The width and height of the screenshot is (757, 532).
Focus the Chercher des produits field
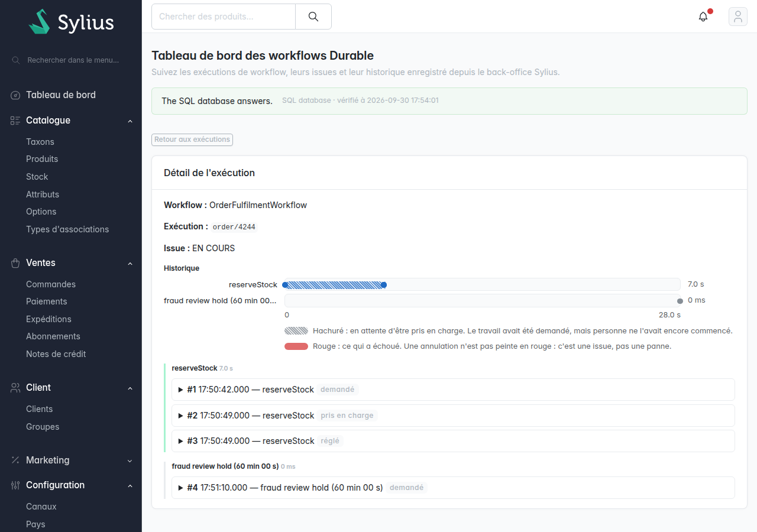coord(224,17)
